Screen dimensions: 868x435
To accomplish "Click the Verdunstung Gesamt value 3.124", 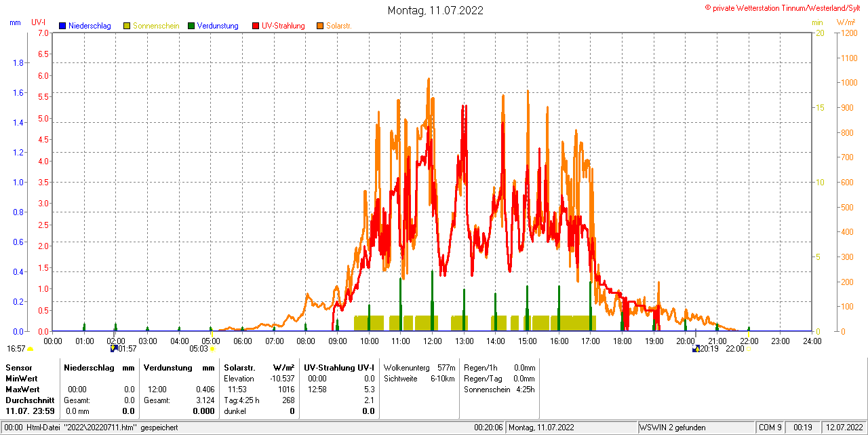I will click(205, 400).
